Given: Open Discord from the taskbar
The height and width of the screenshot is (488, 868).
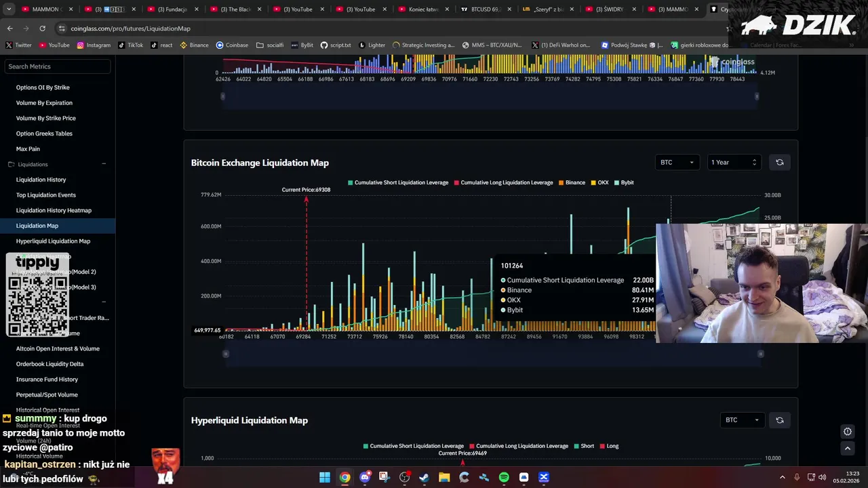Looking at the screenshot, I should tap(365, 477).
